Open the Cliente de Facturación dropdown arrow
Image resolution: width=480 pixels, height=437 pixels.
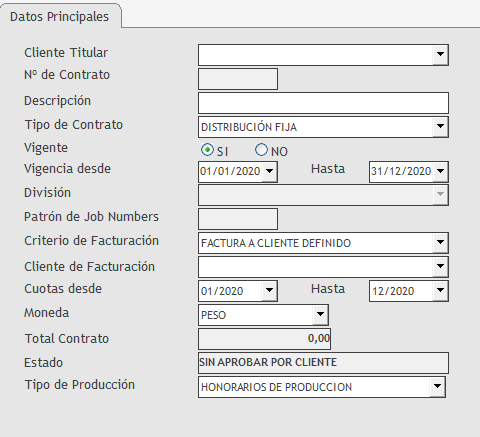click(x=440, y=267)
